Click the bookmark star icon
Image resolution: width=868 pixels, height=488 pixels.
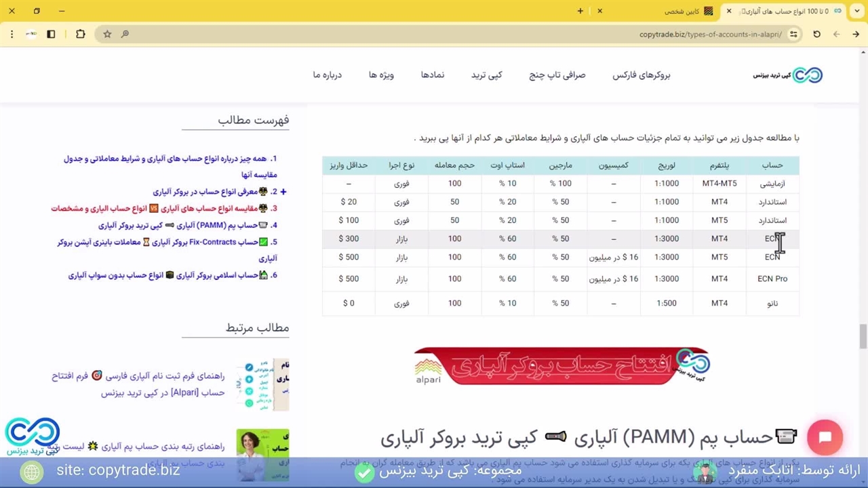(x=107, y=34)
